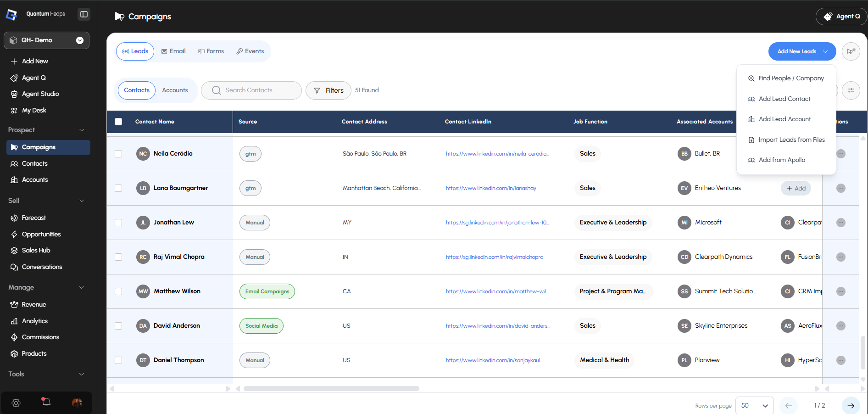Click the column settings sliders icon
This screenshot has height=414, width=868.
pos(851,90)
